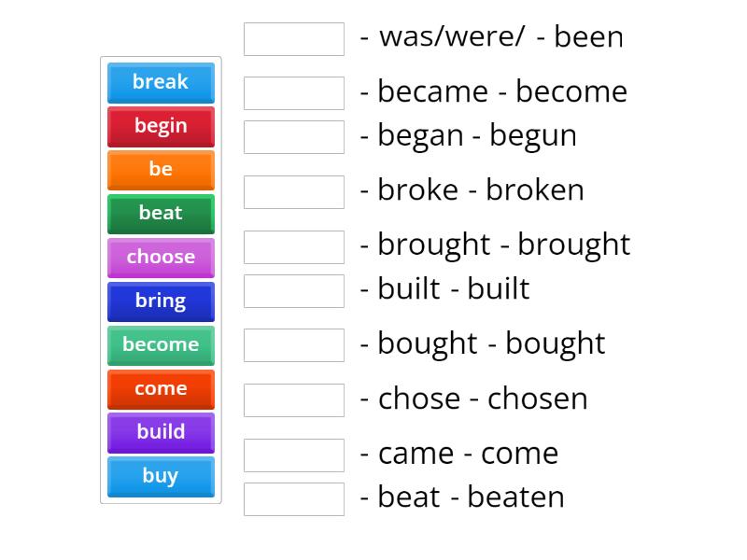Image resolution: width=747 pixels, height=560 pixels.
Task: Select the word tile 'choose'
Action: (161, 258)
